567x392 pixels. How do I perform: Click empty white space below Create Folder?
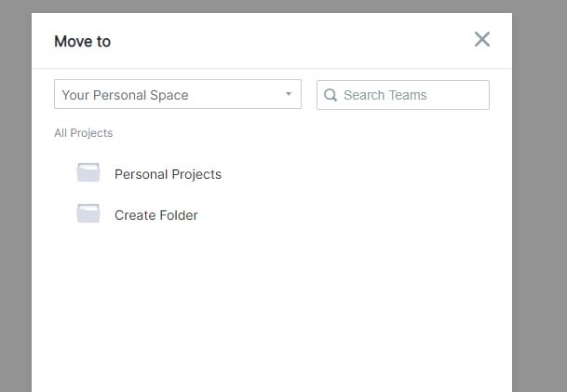pos(270,307)
